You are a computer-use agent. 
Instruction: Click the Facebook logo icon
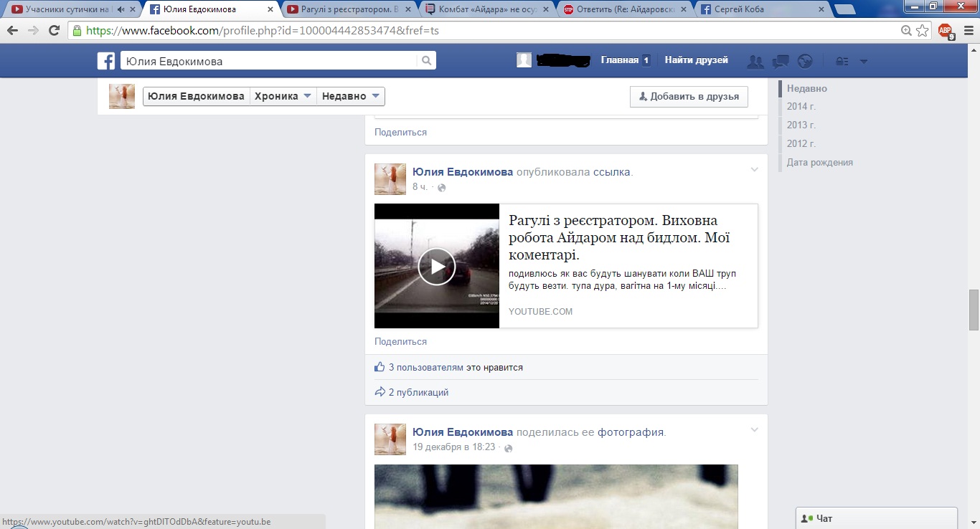point(106,61)
